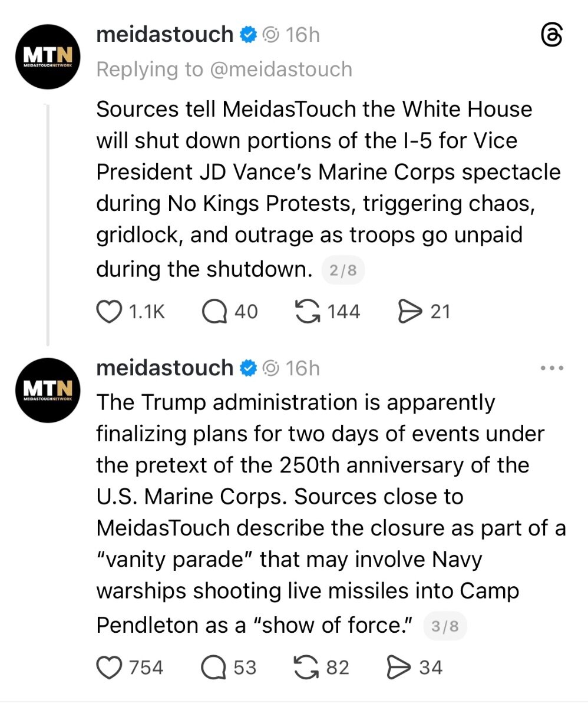The width and height of the screenshot is (588, 707).
Task: Open meidastouch username on first post
Action: point(165,35)
